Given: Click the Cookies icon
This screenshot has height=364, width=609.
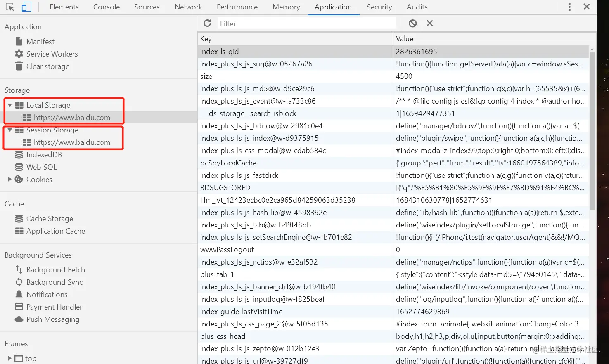Looking at the screenshot, I should click(19, 179).
